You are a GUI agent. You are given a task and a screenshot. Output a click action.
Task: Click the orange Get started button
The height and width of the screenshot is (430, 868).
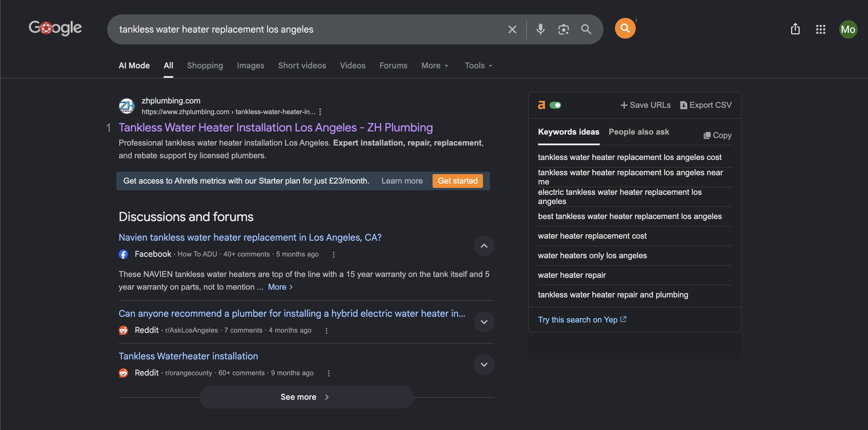(x=457, y=181)
